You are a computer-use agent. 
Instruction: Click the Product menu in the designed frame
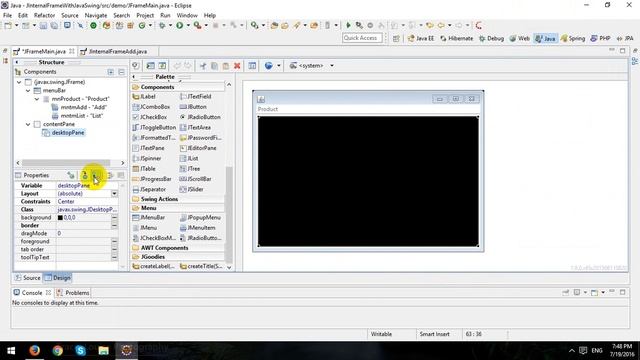(268, 109)
